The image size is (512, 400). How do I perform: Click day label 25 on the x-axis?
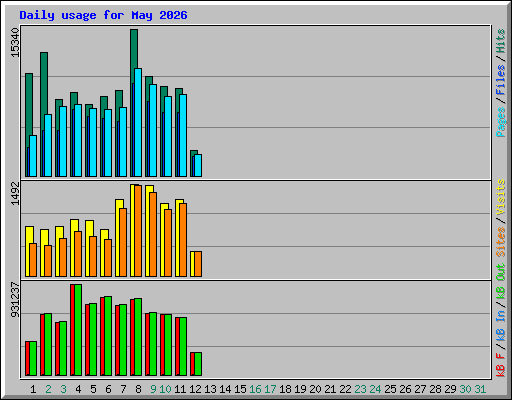(390, 389)
